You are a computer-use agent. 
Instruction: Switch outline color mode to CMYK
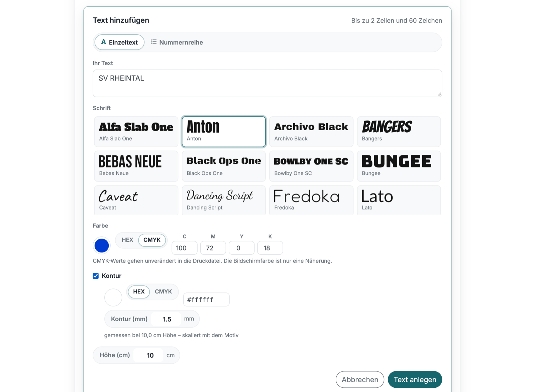(163, 292)
